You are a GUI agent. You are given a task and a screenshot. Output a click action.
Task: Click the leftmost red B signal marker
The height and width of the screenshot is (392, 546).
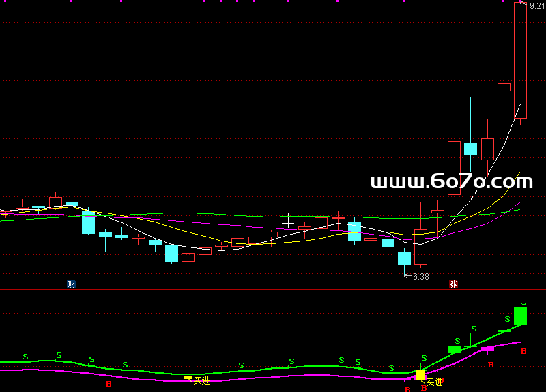[108, 385]
